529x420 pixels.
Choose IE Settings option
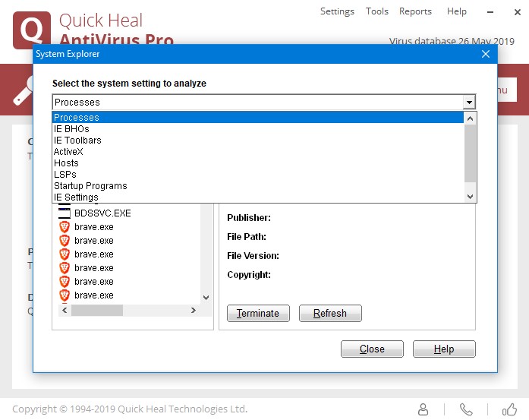tap(258, 197)
